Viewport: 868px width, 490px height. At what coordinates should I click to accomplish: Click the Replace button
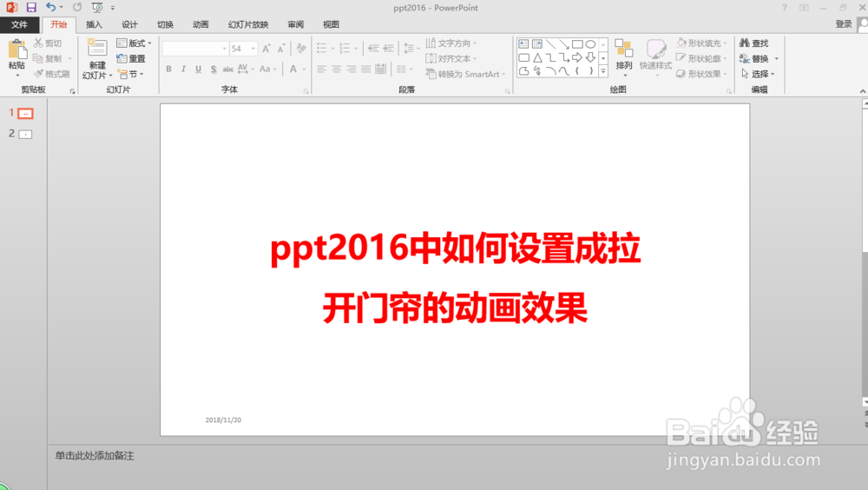759,59
